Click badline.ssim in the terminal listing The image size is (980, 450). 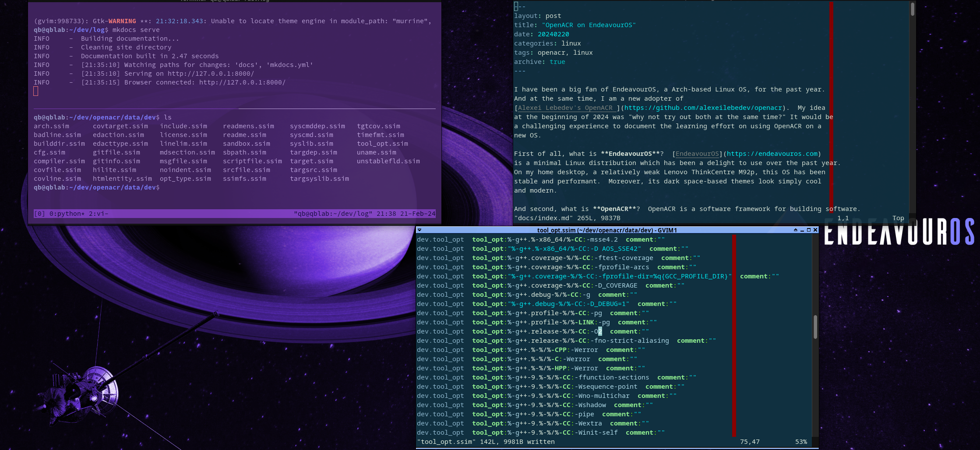[57, 135]
